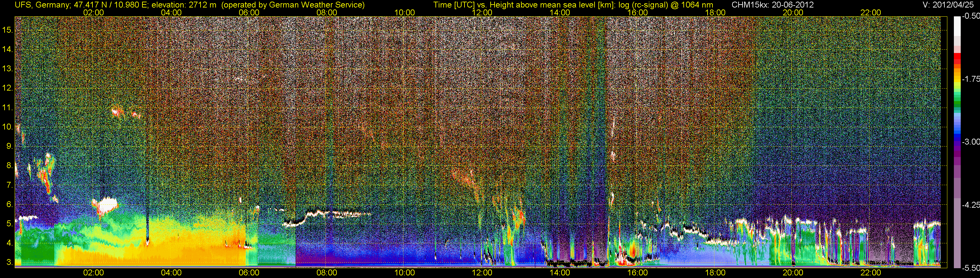980x278 pixels.
Task: Click the CHM15kx: 20-06-2012 instrument label
Action: pyautogui.click(x=772, y=5)
